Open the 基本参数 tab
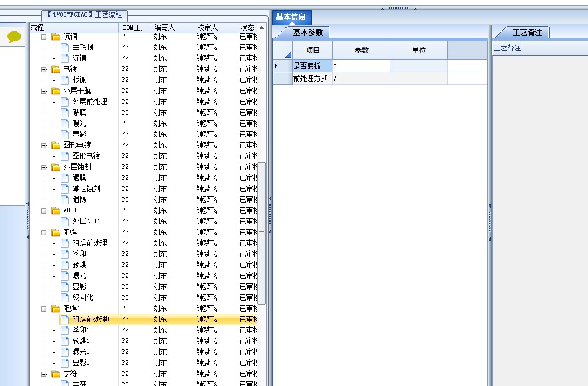 click(308, 33)
